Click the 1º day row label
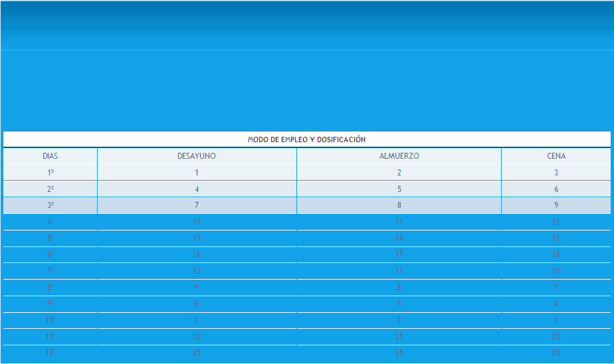This screenshot has width=614, height=364. 51,173
